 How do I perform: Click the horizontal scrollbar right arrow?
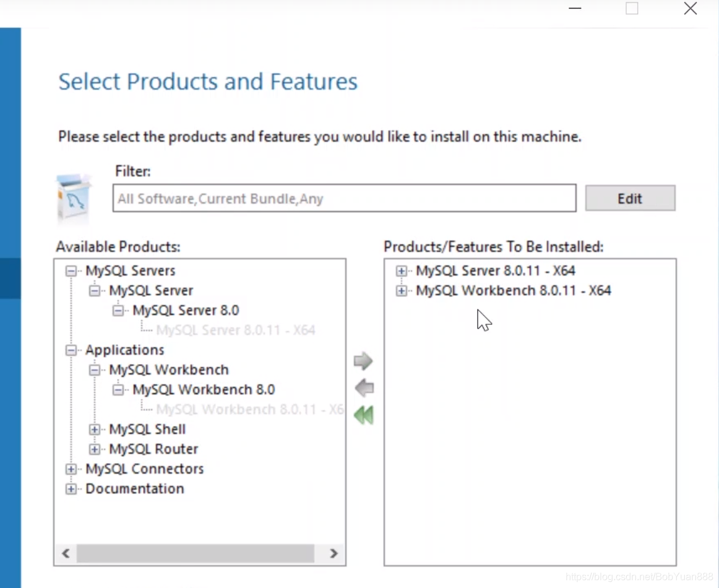point(334,553)
